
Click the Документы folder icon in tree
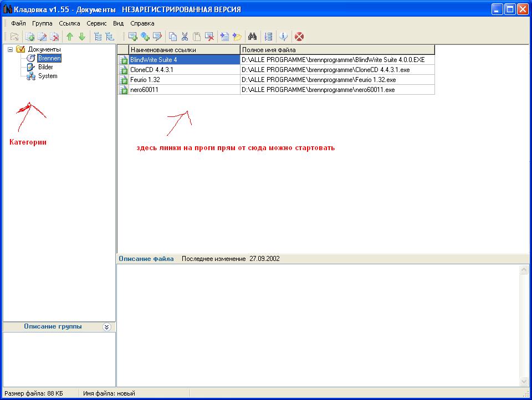[x=21, y=49]
